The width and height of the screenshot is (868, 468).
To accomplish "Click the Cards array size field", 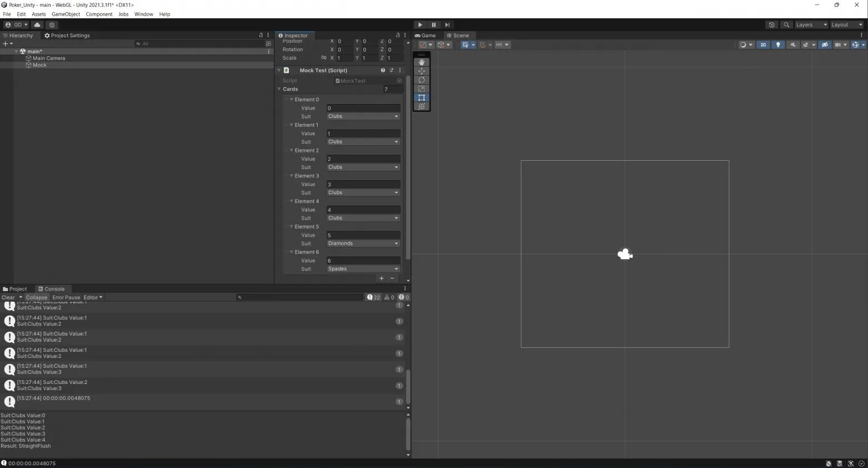I will pyautogui.click(x=392, y=89).
